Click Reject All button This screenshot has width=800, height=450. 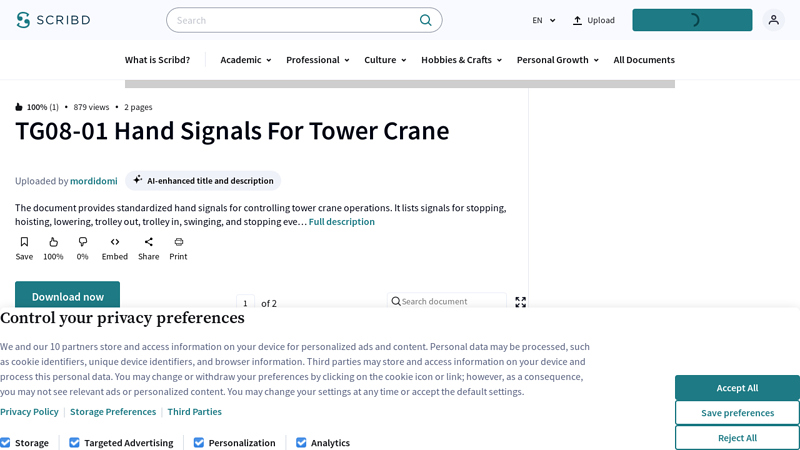coord(737,437)
